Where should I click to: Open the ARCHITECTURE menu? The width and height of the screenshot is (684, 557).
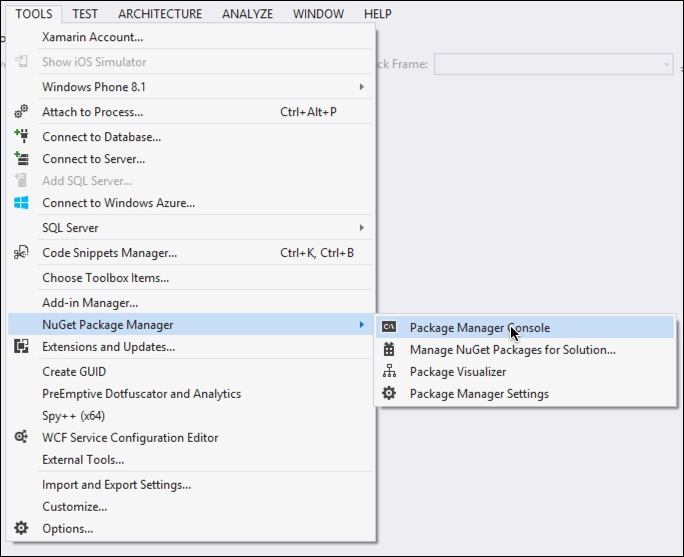(160, 14)
